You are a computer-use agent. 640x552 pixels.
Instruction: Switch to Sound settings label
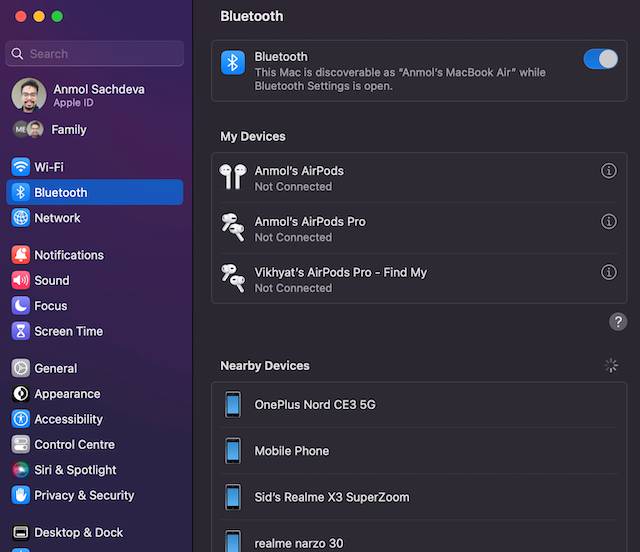click(x=52, y=280)
